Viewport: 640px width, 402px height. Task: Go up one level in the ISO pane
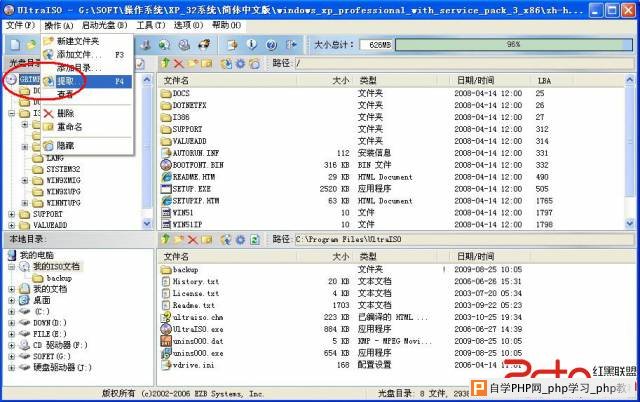(165, 63)
